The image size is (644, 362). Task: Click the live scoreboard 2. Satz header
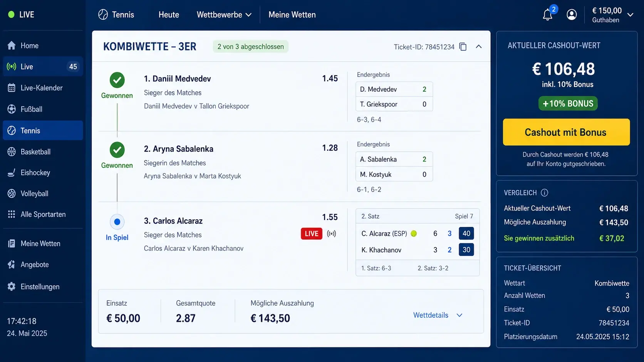point(418,216)
